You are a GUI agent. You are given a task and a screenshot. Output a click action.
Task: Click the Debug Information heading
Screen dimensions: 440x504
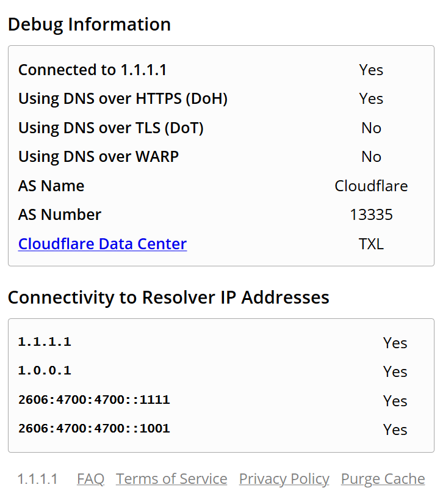pyautogui.click(x=89, y=24)
